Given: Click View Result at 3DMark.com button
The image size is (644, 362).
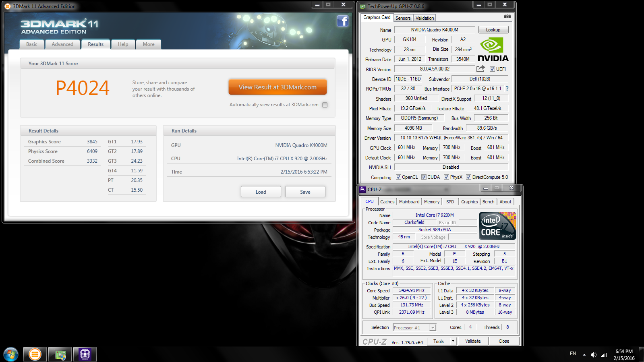Looking at the screenshot, I should (277, 87).
